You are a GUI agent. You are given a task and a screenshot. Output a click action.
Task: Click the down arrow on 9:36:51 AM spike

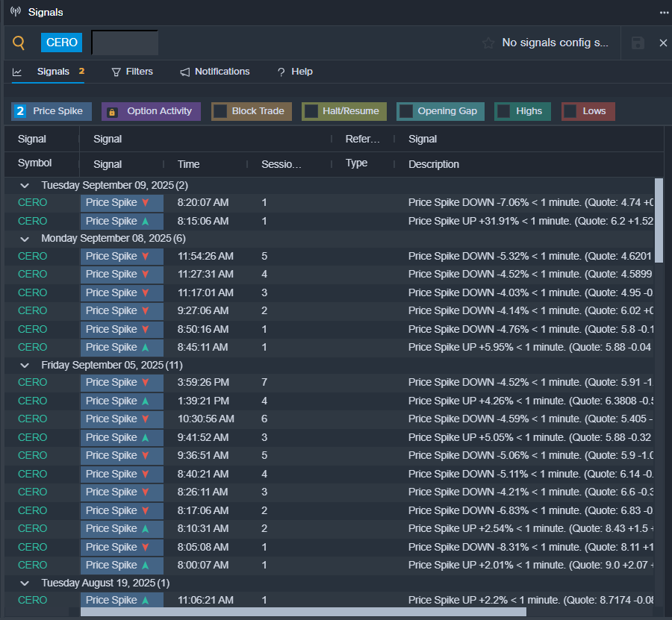pyautogui.click(x=146, y=456)
